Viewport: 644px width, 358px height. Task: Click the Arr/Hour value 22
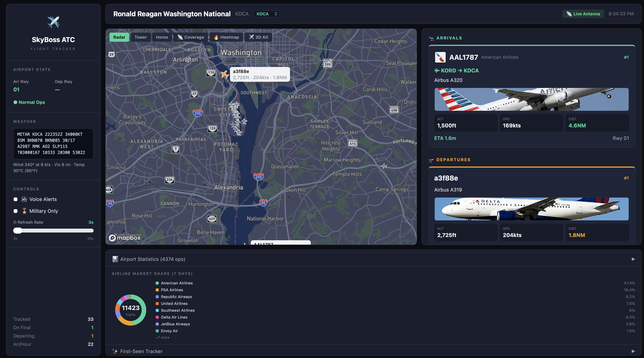click(x=91, y=344)
